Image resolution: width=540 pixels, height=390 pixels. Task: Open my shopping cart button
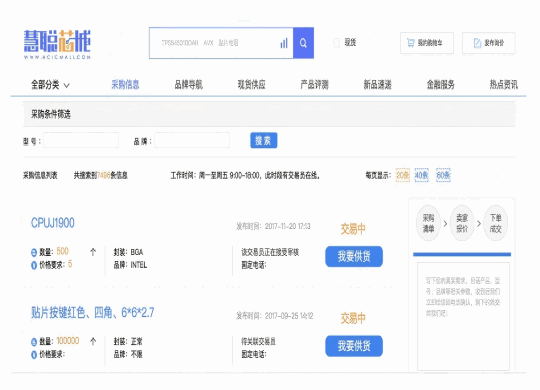(x=427, y=43)
